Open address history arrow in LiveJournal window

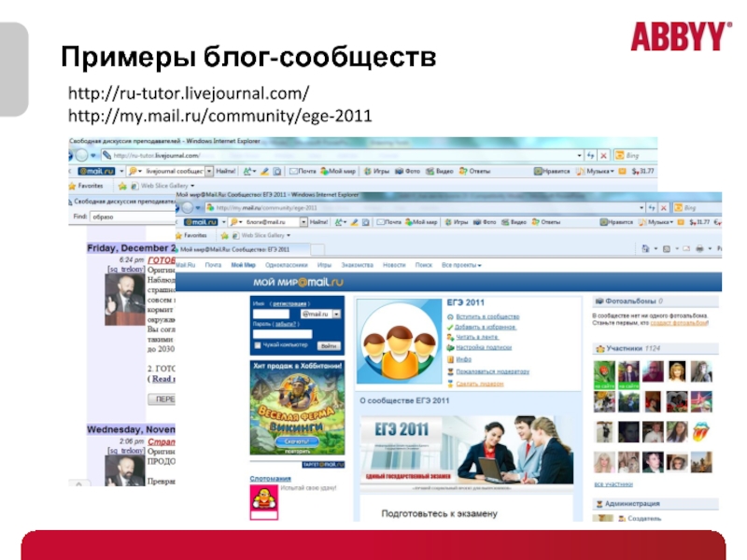point(579,155)
